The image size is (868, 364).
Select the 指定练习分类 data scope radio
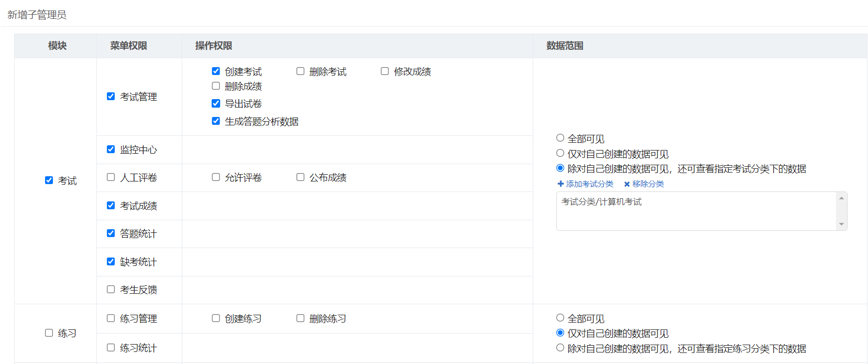560,348
